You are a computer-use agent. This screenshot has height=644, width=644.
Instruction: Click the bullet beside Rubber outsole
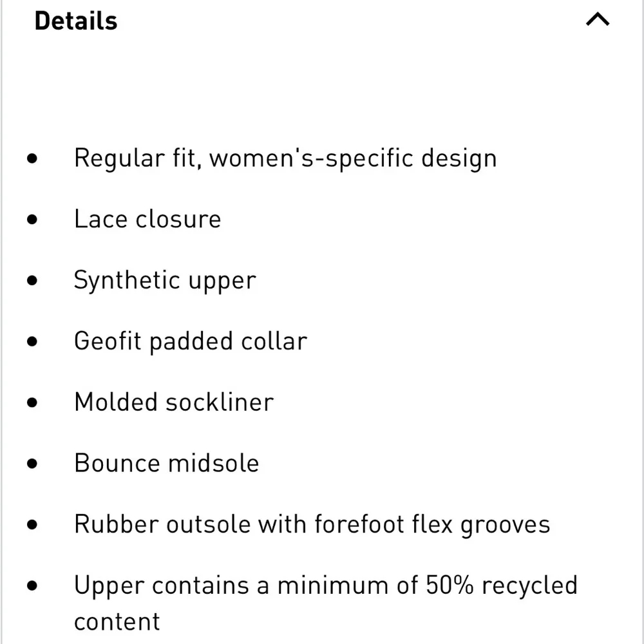[x=33, y=524]
